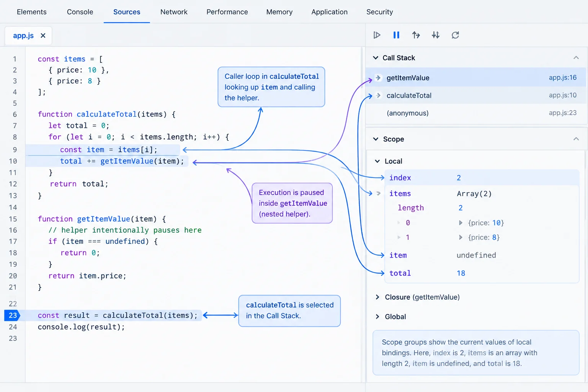The image size is (588, 392).
Task: Open the app.js:10 source location link
Action: coord(563,95)
